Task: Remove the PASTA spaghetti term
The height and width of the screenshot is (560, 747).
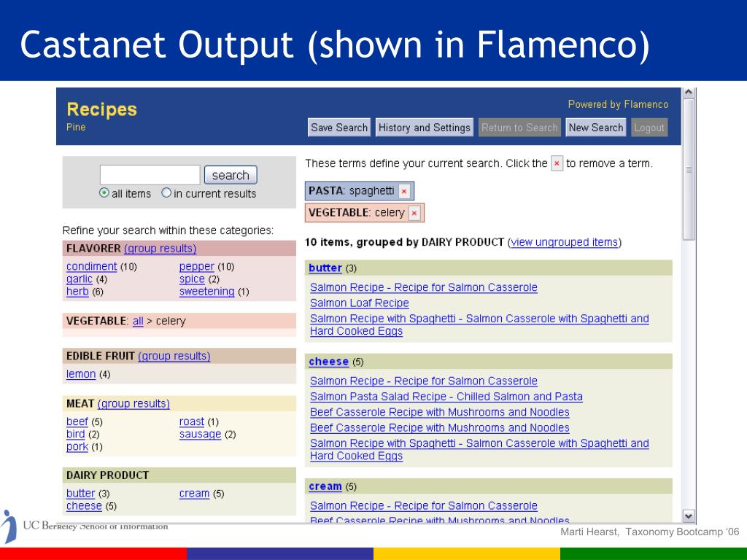Action: coord(404,192)
